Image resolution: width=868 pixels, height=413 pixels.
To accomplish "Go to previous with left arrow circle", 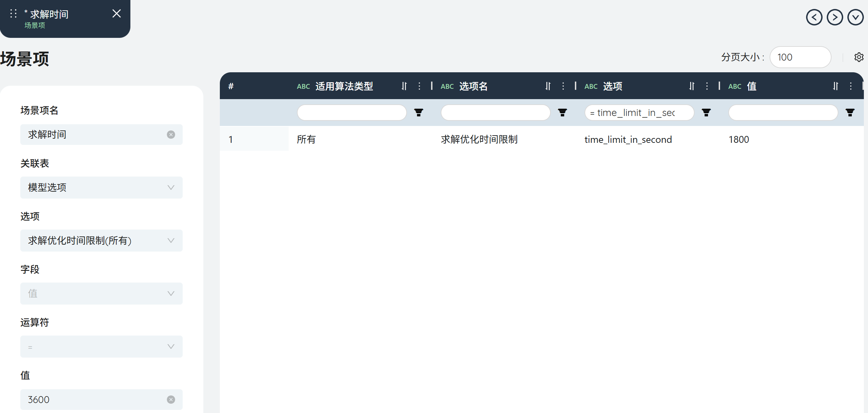I will pyautogui.click(x=814, y=17).
